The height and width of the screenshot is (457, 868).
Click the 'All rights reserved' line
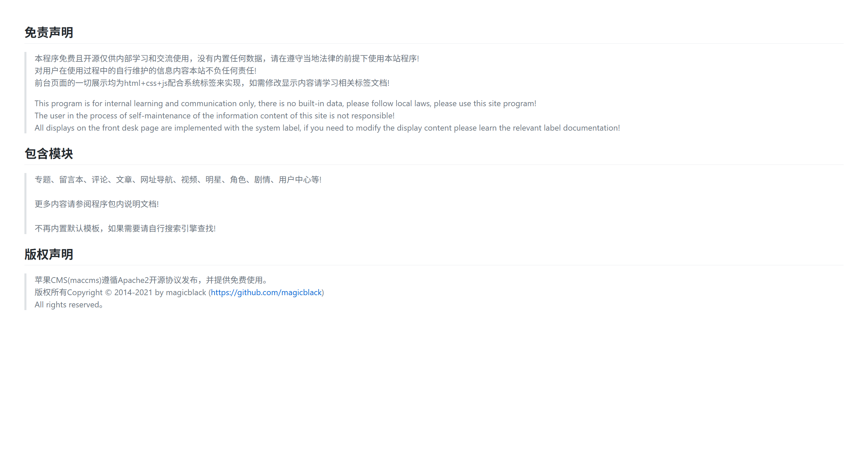point(68,305)
